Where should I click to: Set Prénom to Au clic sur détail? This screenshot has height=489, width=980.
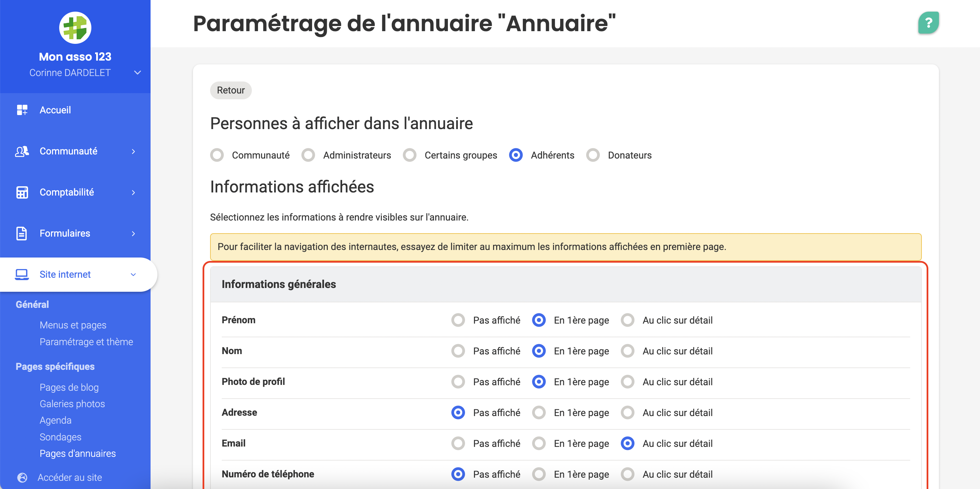[x=627, y=320]
